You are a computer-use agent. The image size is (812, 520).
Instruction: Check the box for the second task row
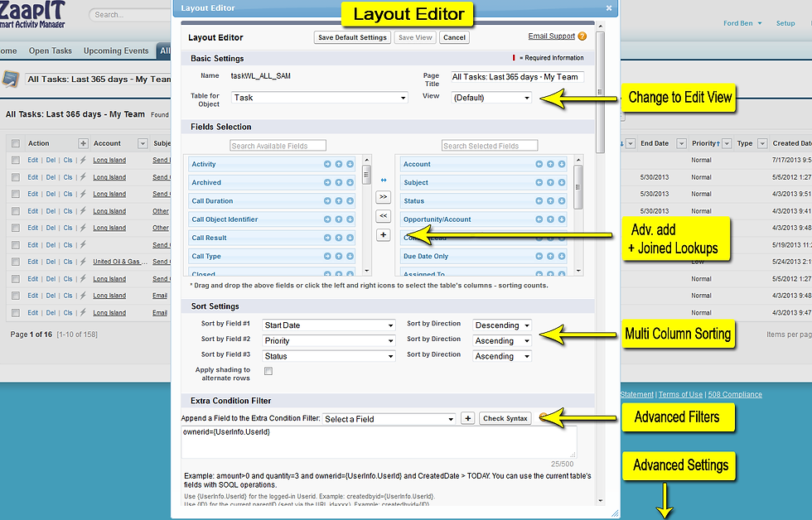tap(16, 177)
